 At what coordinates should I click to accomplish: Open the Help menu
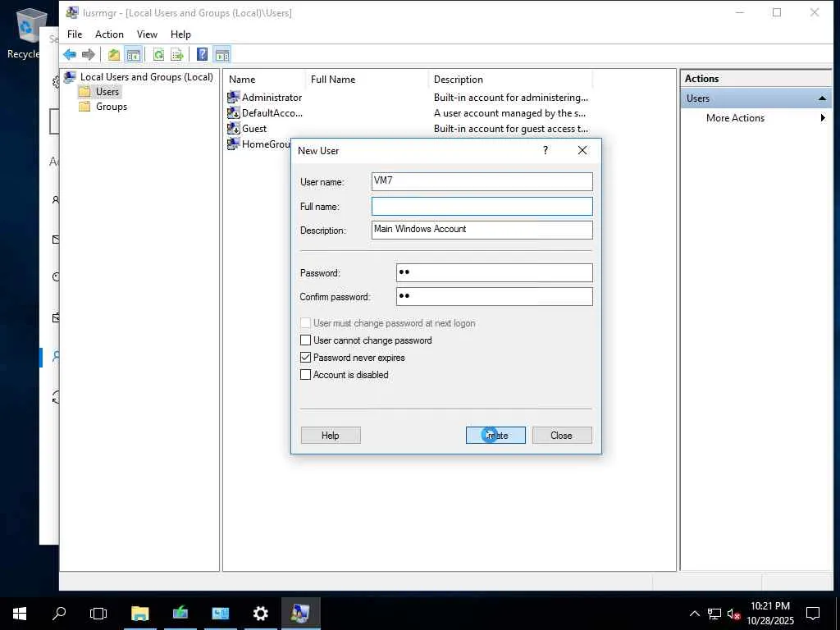point(180,34)
